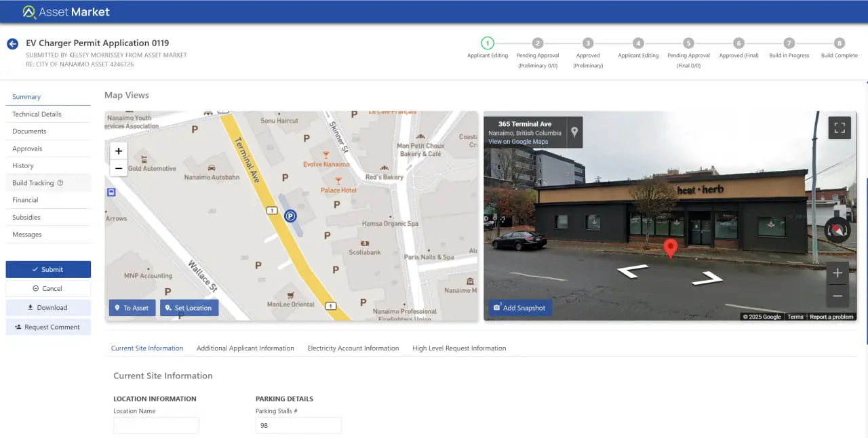Click the street view compass control
868x438 pixels.
(837, 231)
